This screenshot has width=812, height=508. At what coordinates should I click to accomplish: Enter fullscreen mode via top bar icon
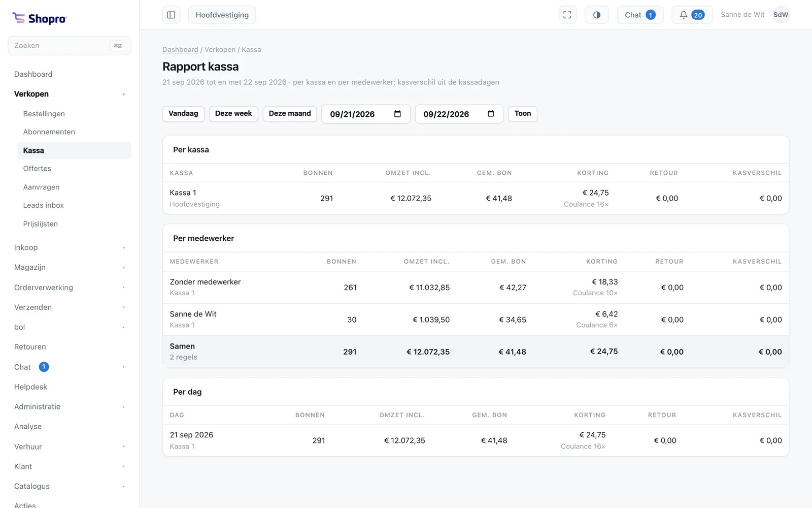[x=567, y=15]
